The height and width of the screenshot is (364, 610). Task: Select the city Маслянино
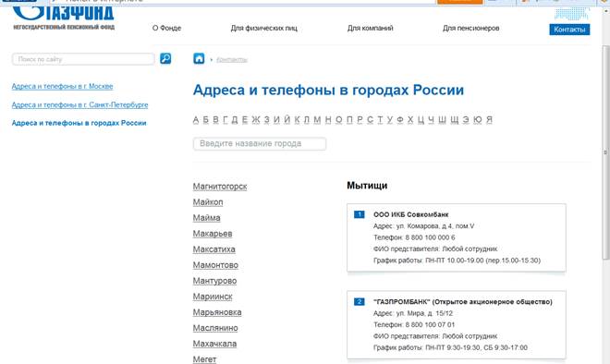coord(215,328)
